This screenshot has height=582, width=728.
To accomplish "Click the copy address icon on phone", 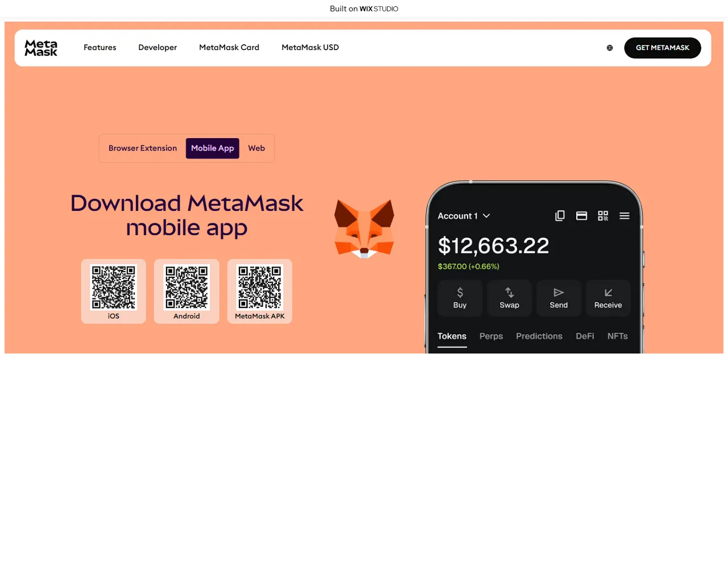I will click(560, 216).
